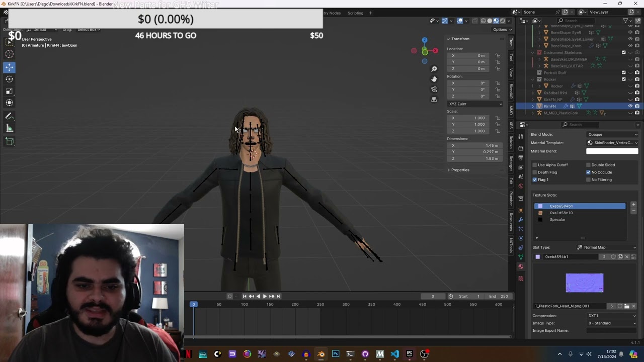Open Blend Mode Opaque dropdown

click(612, 134)
